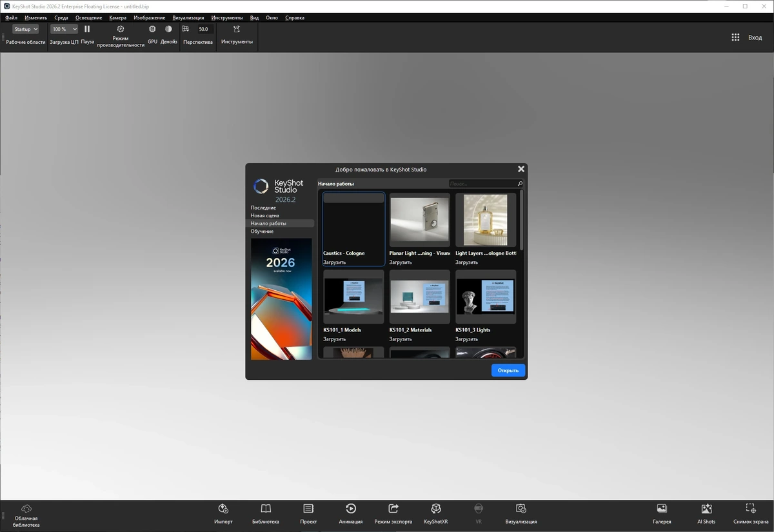Click Загрузить under KS101_3 Lights
This screenshot has height=532, width=774.
point(467,339)
